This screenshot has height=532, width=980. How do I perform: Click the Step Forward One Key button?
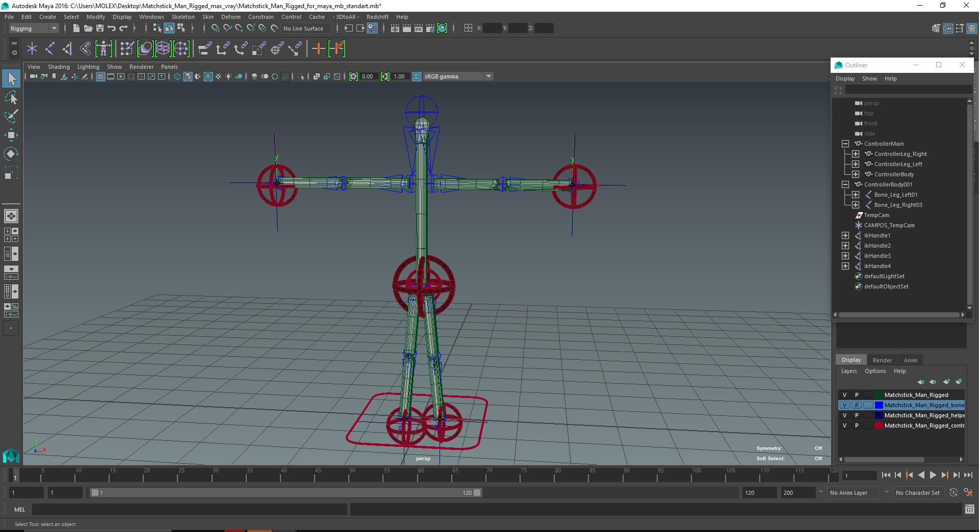(x=944, y=475)
